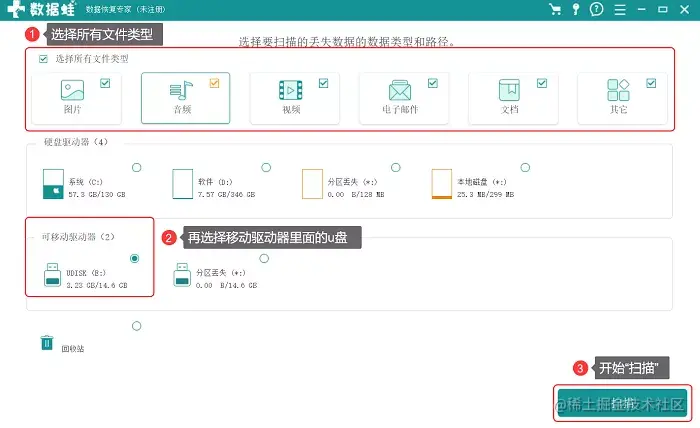The image size is (700, 428).
Task: Select radio for removable 分区丢失 14.6 GB
Action: (264, 258)
